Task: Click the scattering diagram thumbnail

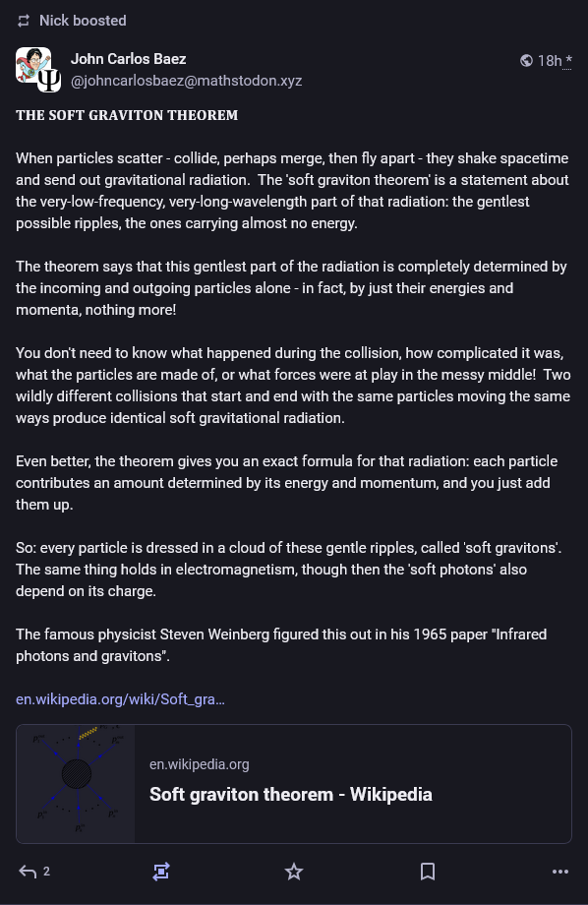Action: click(76, 784)
